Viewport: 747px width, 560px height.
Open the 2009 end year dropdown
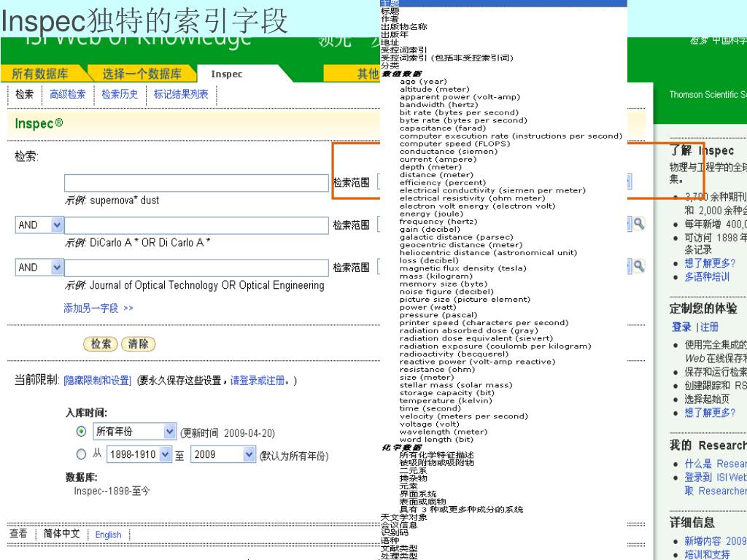(223, 454)
